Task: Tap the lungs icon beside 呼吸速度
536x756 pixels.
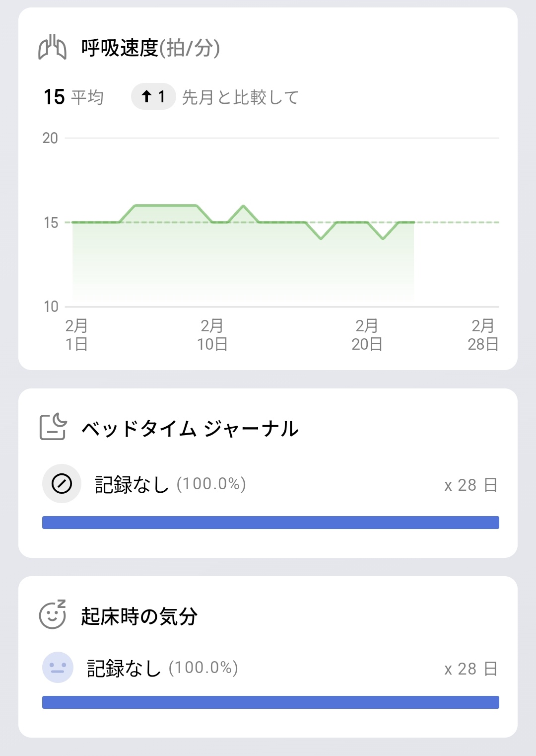Action: (x=52, y=48)
